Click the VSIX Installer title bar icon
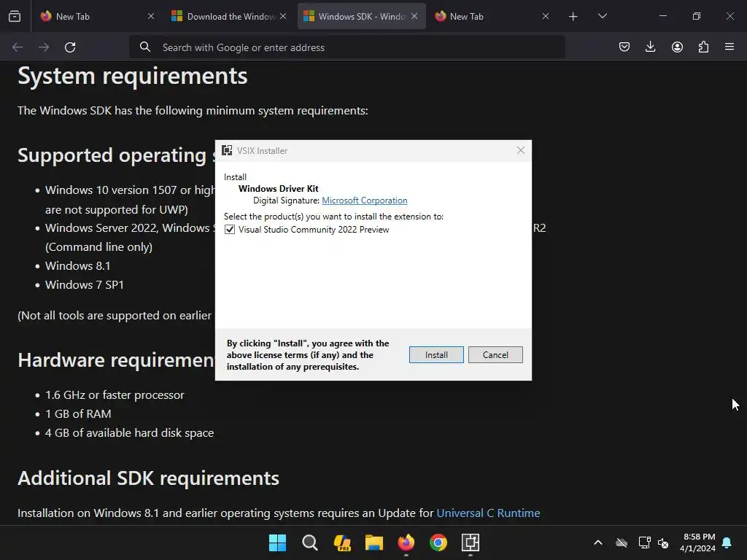This screenshot has width=747, height=560. pyautogui.click(x=228, y=150)
